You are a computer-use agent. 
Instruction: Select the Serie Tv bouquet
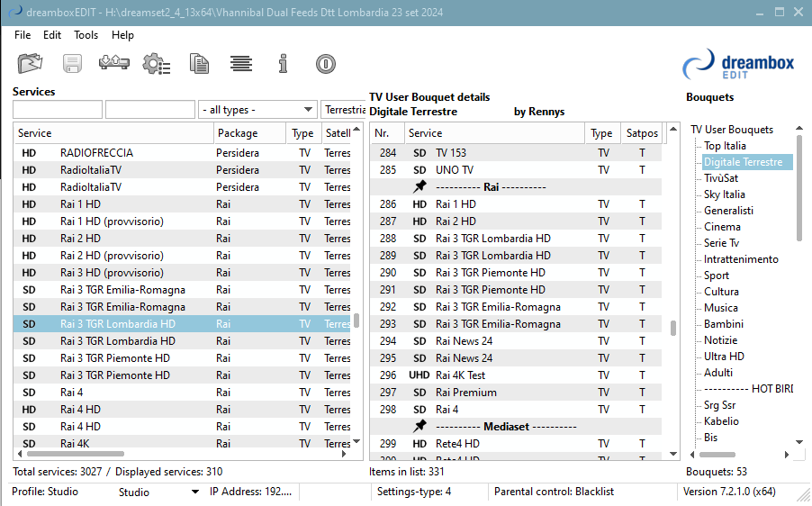point(721,243)
